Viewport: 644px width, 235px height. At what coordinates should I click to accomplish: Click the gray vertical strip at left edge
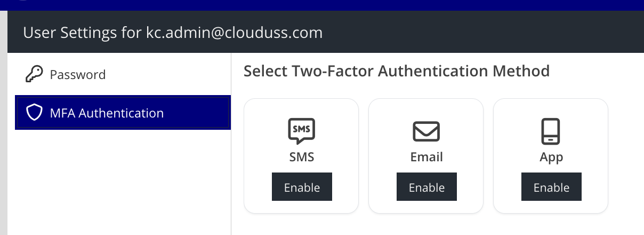point(3,134)
